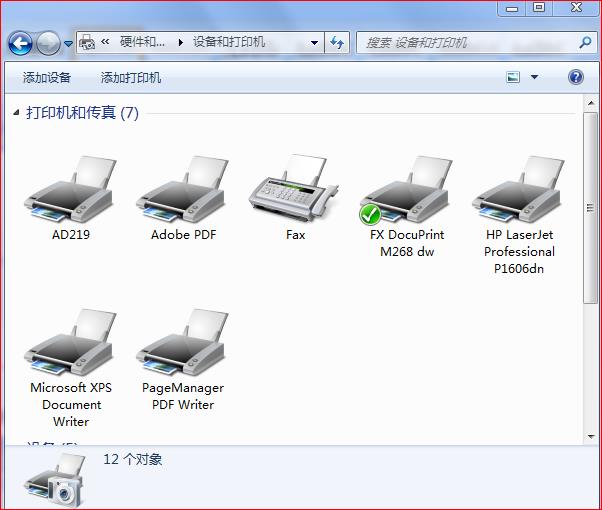Click the refresh button beside address bar
Image resolution: width=602 pixels, height=510 pixels.
coord(337,43)
